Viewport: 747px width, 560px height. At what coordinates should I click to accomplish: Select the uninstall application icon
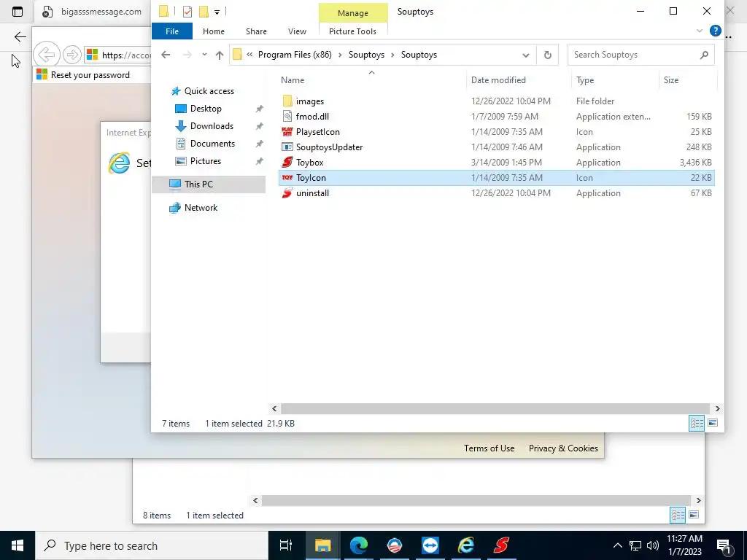(287, 192)
